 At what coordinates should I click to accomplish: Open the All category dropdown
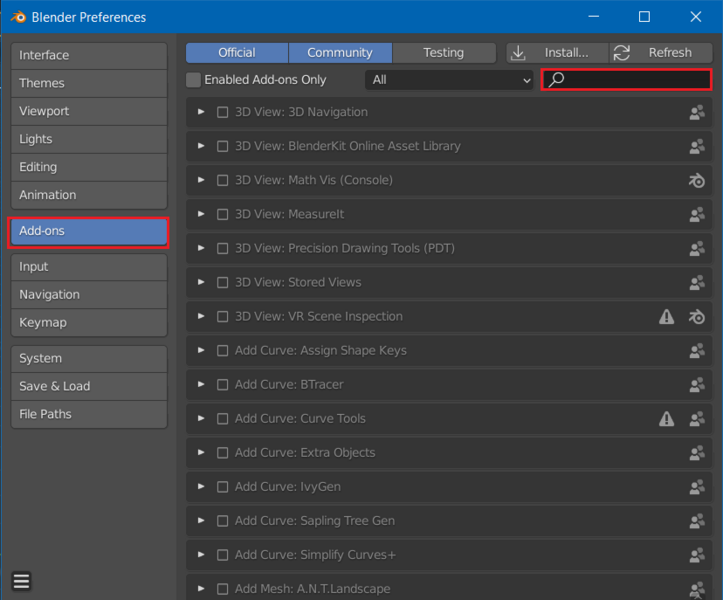point(450,80)
